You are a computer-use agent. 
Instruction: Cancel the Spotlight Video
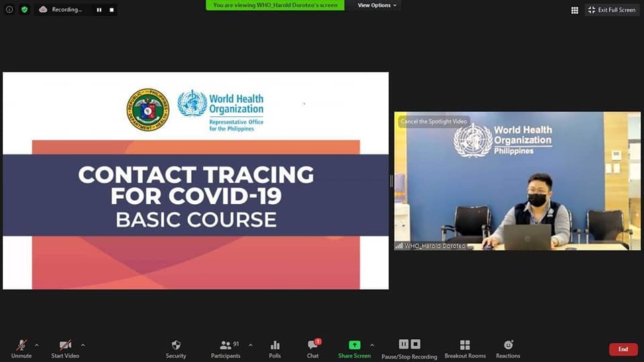point(434,122)
